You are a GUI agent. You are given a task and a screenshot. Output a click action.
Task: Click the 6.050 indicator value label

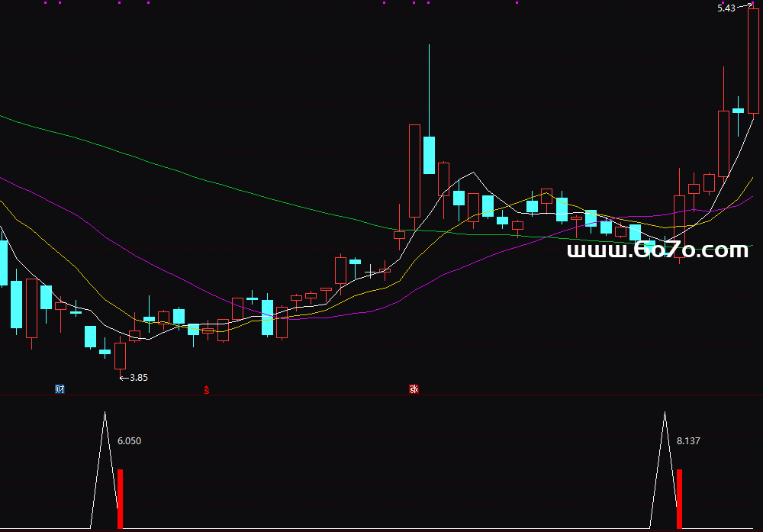click(129, 440)
